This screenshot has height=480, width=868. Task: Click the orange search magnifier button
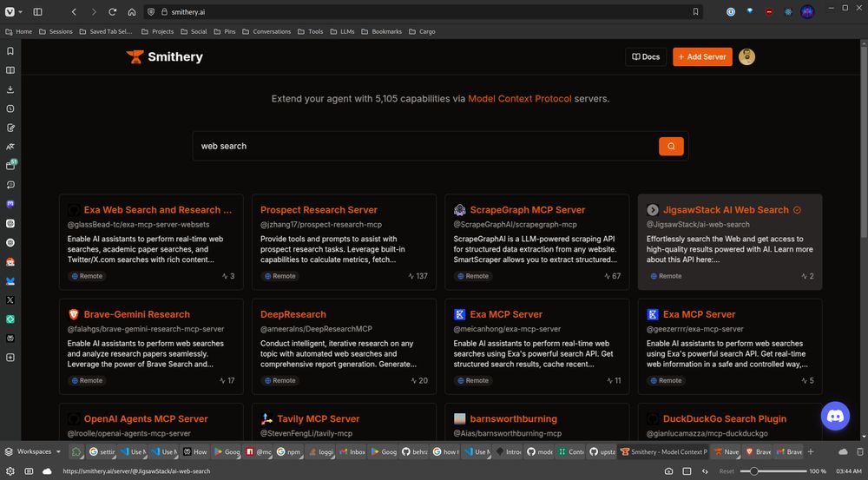click(671, 146)
